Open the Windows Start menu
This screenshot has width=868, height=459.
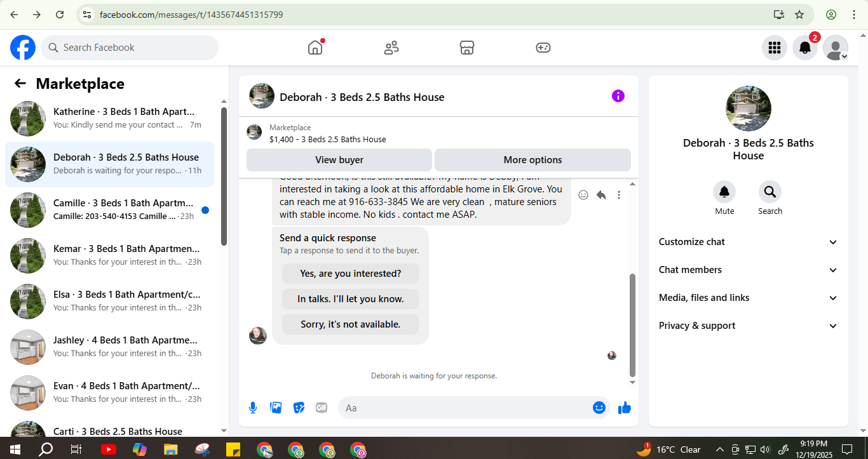tap(15, 449)
